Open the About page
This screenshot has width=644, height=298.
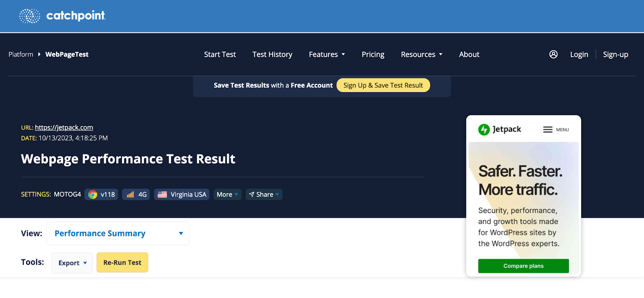(x=469, y=54)
